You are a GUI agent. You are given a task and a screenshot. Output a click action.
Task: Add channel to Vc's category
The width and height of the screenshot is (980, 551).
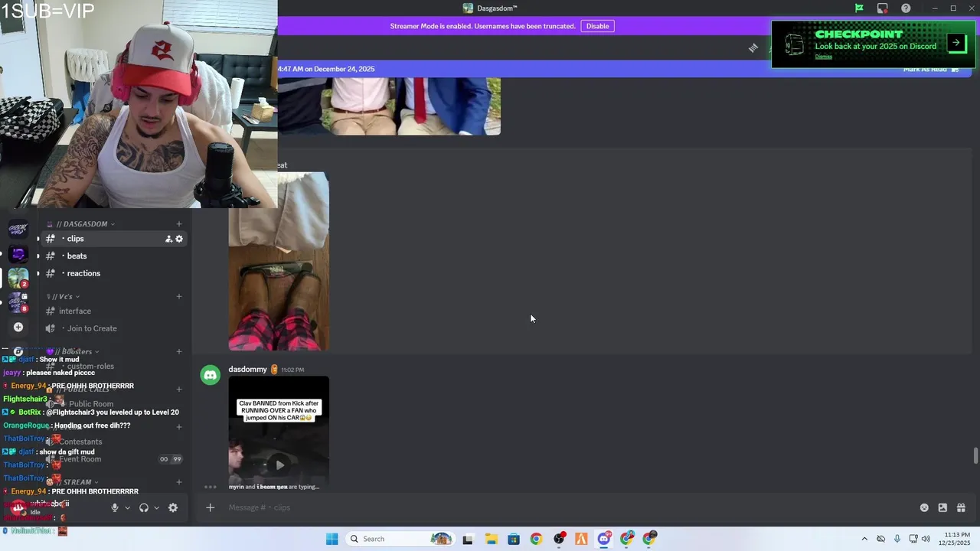pyautogui.click(x=179, y=296)
